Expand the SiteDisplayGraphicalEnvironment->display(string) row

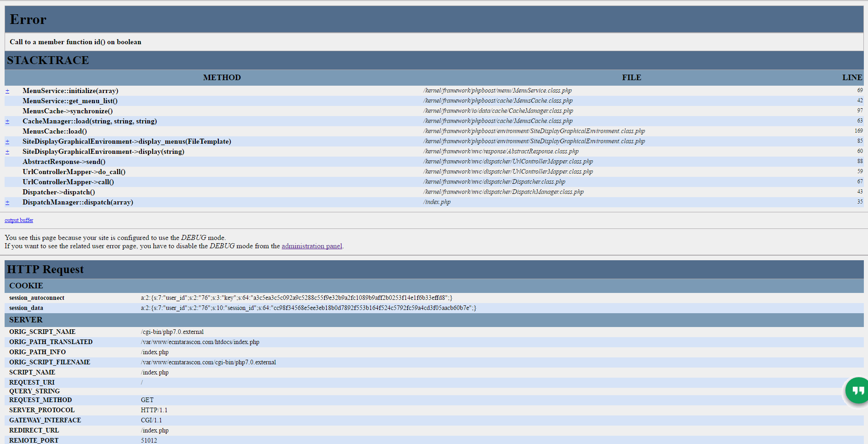click(7, 152)
